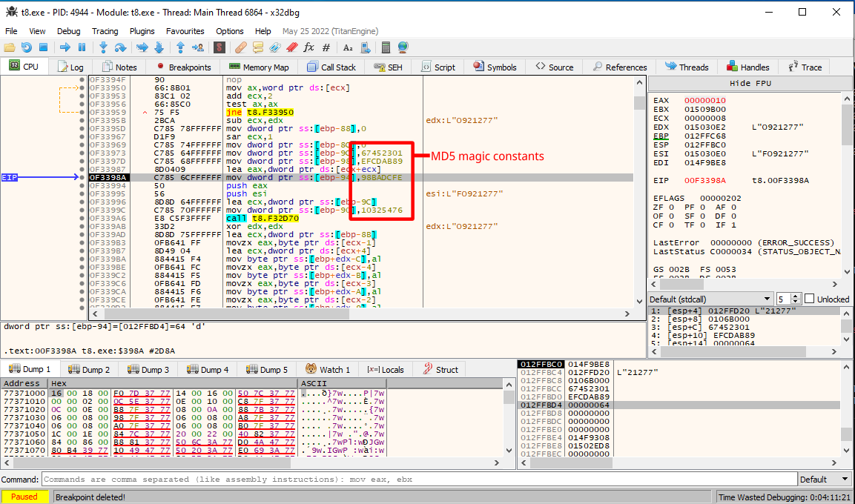Select the highlighted stack row 012FFBD4
Screen dimensions: 855x504
[x=679, y=405]
